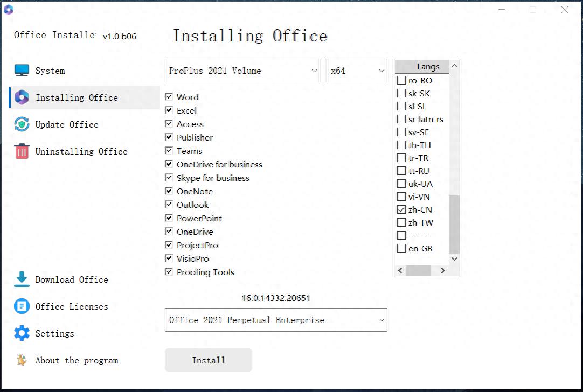Image resolution: width=583 pixels, height=392 pixels.
Task: Uncheck VisioPro checkbox
Action: point(169,258)
